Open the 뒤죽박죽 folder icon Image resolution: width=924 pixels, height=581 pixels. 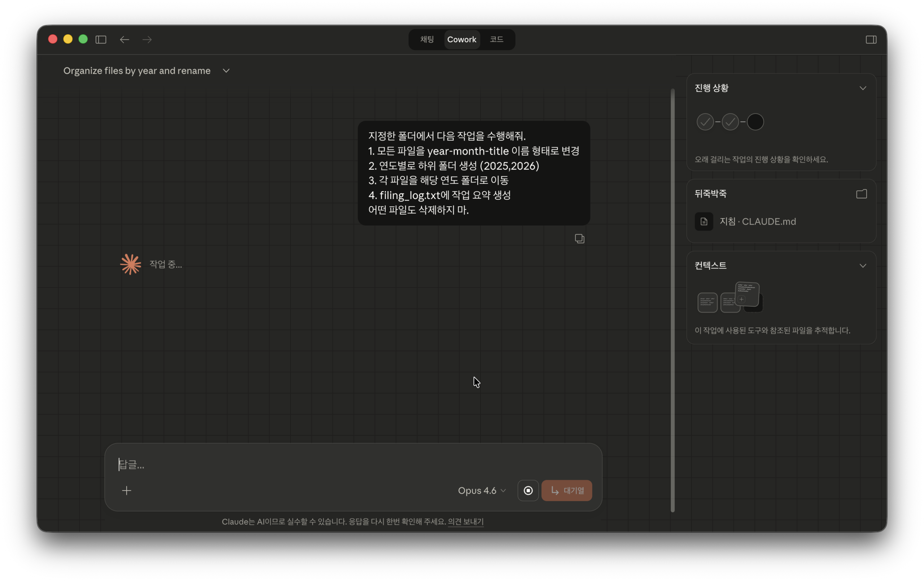pos(862,194)
